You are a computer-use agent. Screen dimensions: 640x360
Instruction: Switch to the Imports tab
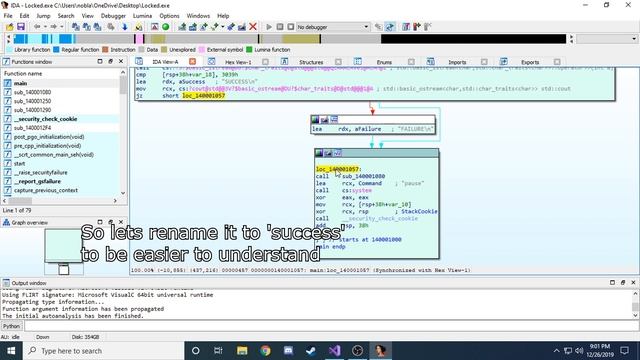457,62
